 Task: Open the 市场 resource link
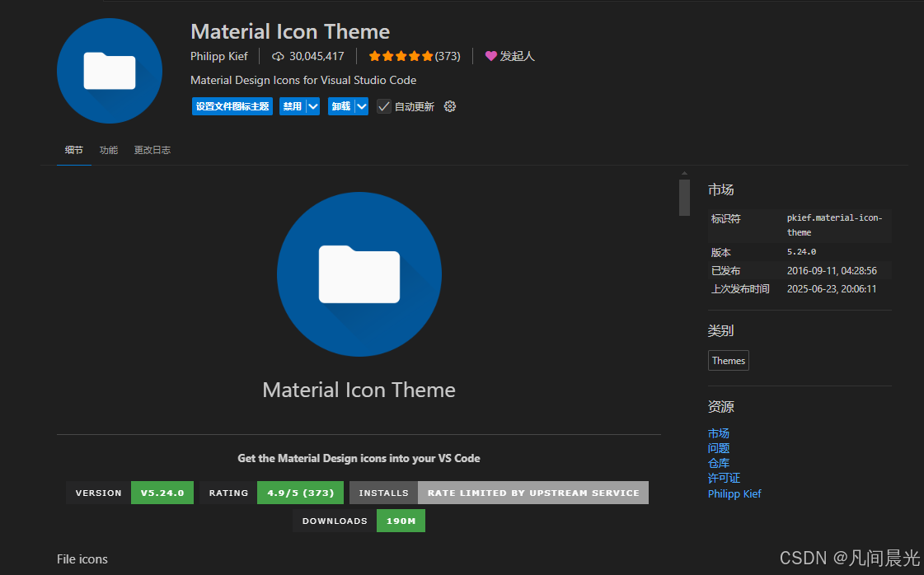coord(718,433)
